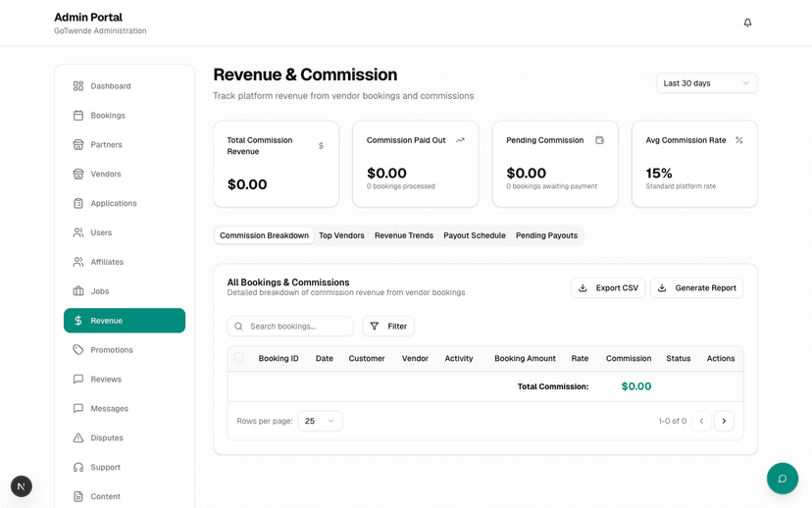Image resolution: width=812 pixels, height=508 pixels.
Task: Open Bookings in the sidebar
Action: 125,116
